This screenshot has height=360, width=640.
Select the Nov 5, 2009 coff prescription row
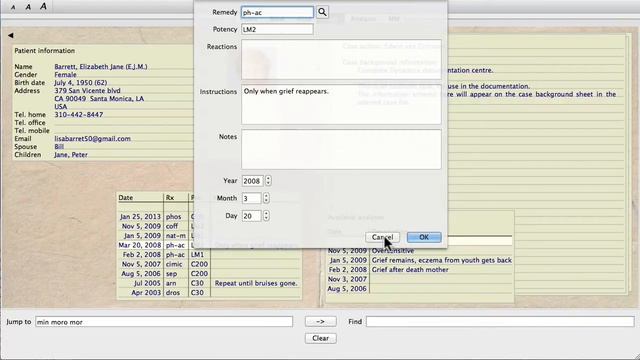[x=209, y=226]
